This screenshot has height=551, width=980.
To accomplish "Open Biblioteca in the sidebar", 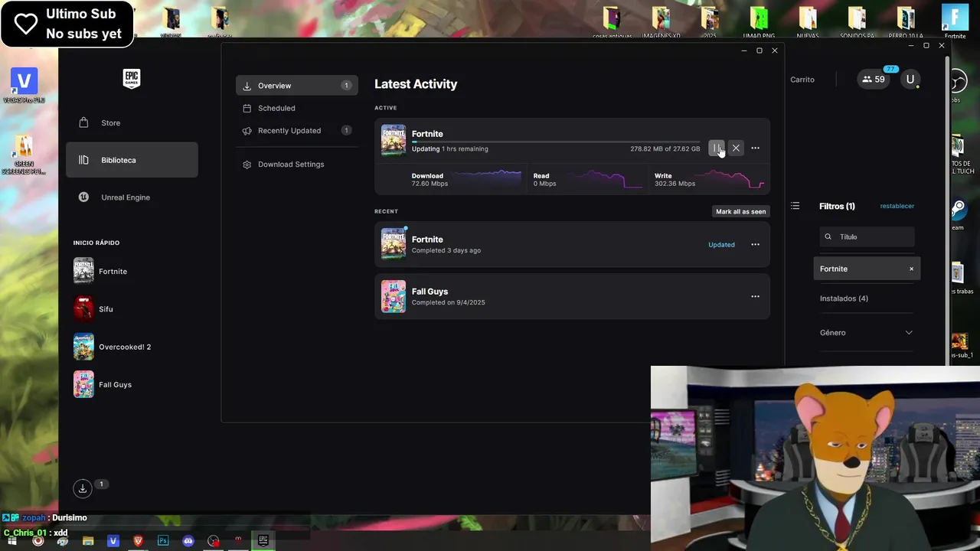I will coord(132,160).
